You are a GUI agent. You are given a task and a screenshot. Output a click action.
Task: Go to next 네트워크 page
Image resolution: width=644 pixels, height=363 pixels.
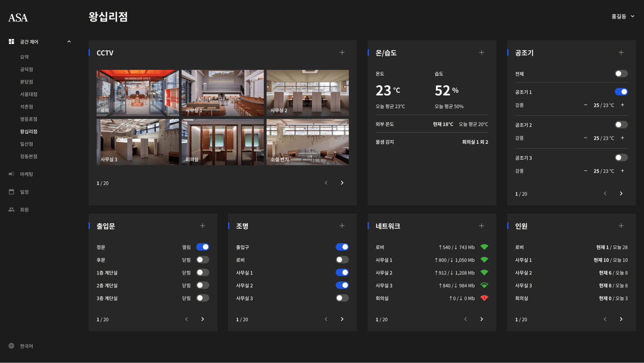coord(482,319)
